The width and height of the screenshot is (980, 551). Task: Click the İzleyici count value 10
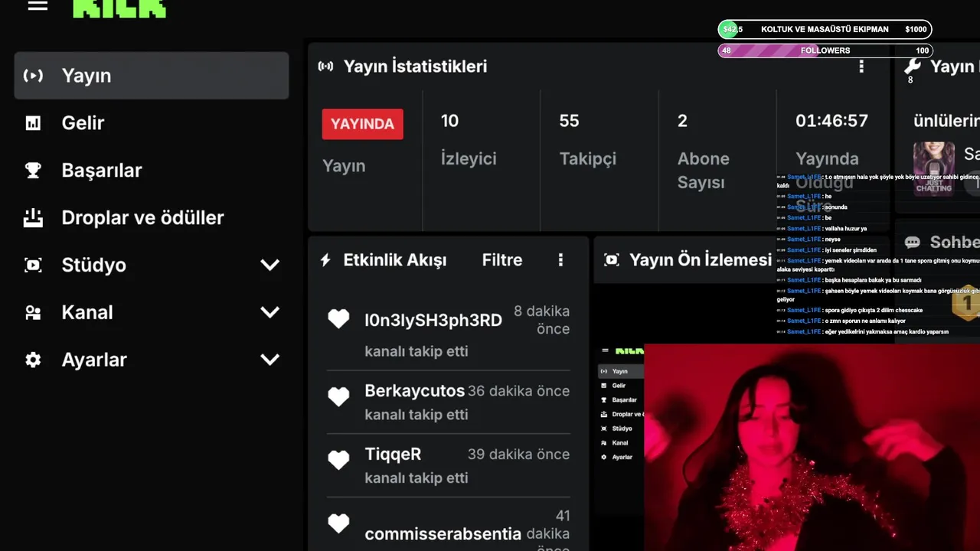tap(449, 121)
